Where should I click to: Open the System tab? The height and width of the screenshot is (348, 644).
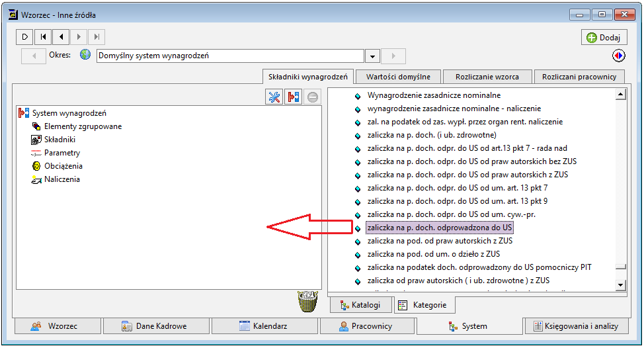pyautogui.click(x=470, y=326)
